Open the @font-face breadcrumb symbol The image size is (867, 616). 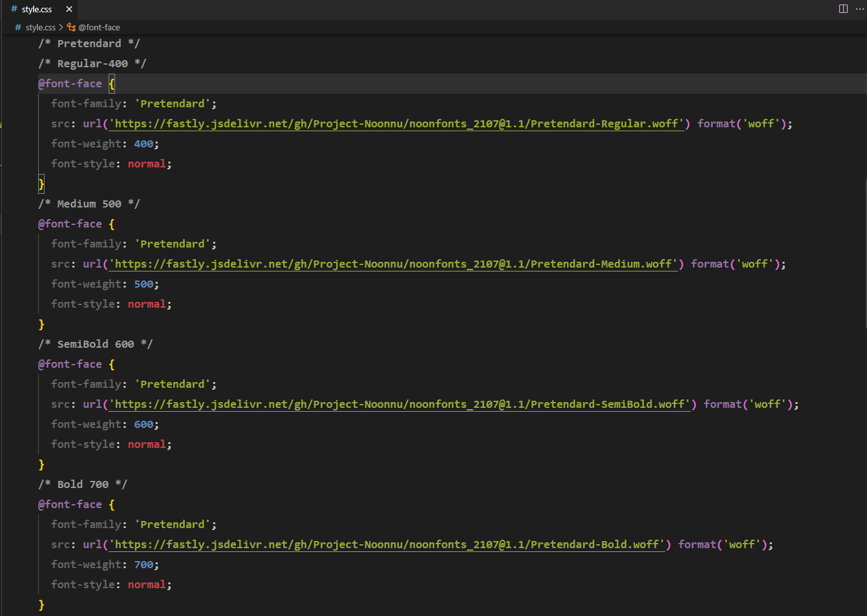coord(99,27)
